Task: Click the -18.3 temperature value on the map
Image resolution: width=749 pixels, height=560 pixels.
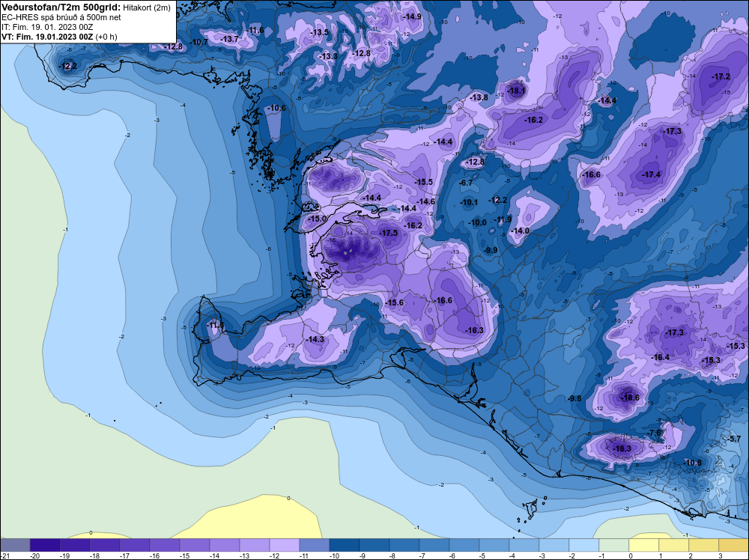Action: (x=622, y=448)
